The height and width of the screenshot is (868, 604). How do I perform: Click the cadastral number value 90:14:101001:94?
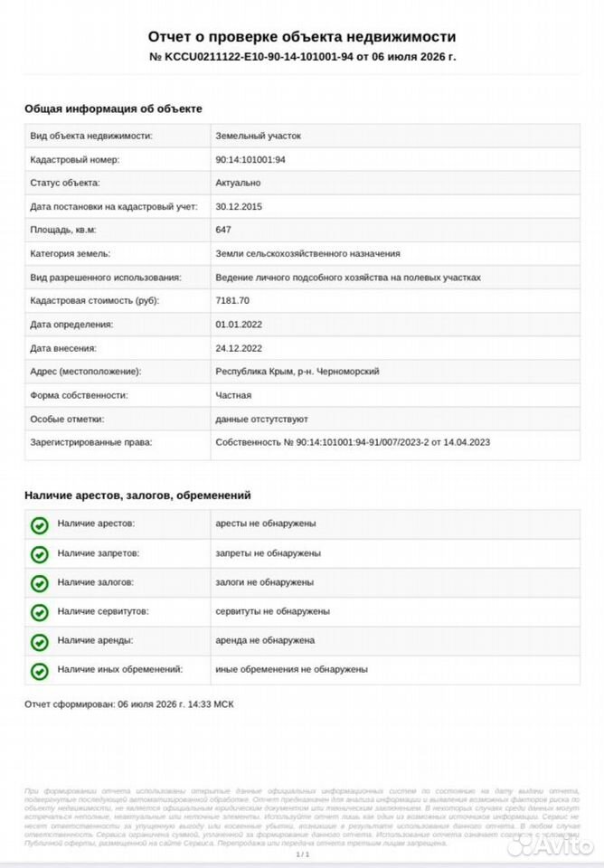tap(250, 159)
